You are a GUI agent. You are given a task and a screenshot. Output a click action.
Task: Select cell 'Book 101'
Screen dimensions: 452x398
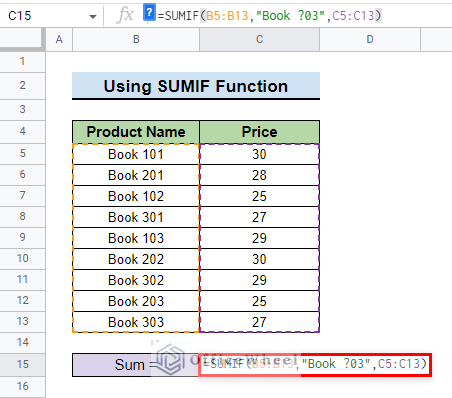(x=136, y=154)
